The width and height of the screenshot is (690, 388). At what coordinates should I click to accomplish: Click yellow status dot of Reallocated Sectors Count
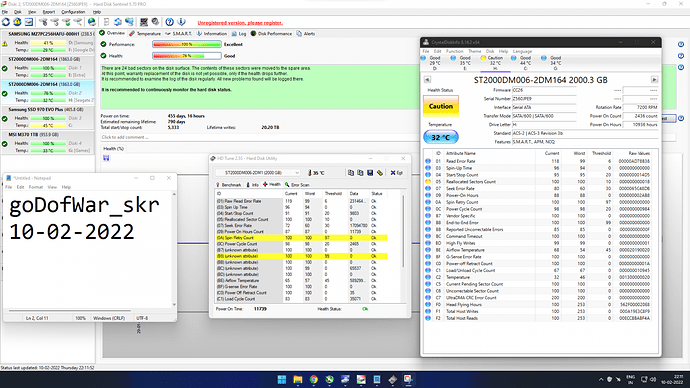point(428,182)
